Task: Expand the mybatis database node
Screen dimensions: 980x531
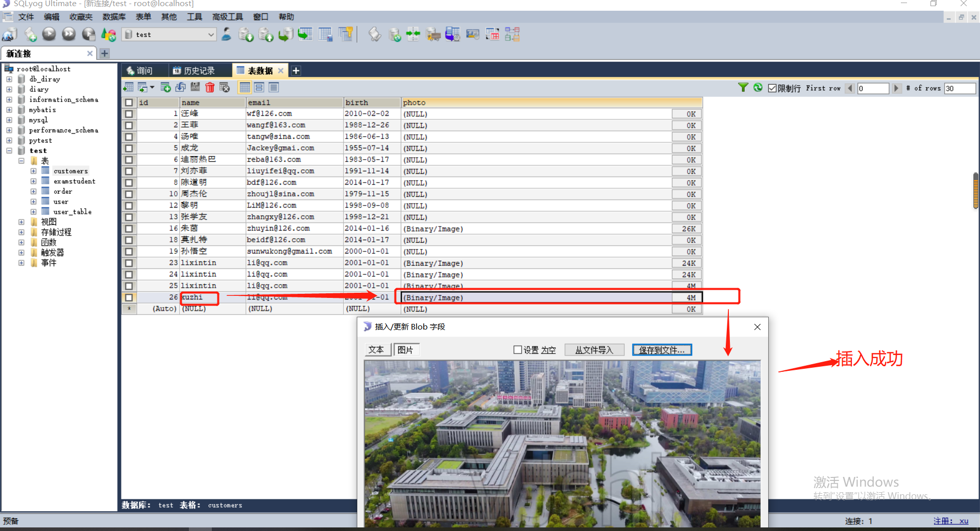Action: pos(9,110)
